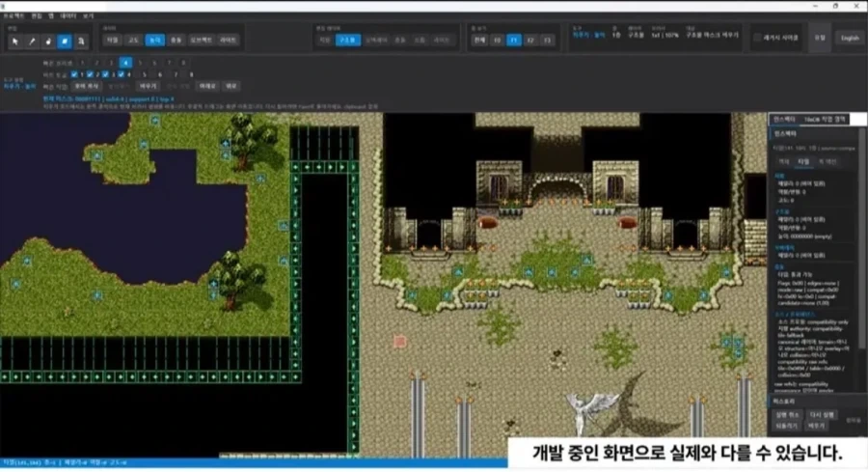
Task: Uncheck bit toggle checkbox 2
Action: tap(90, 74)
